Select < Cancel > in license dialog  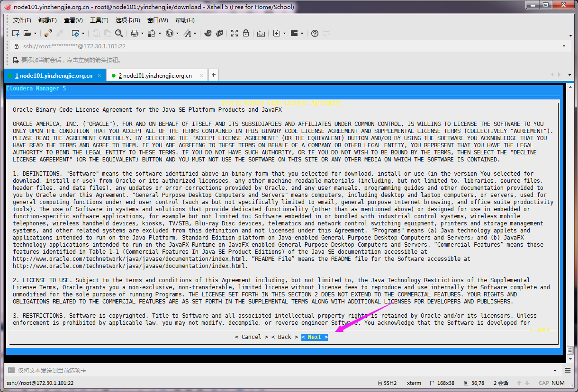click(251, 337)
